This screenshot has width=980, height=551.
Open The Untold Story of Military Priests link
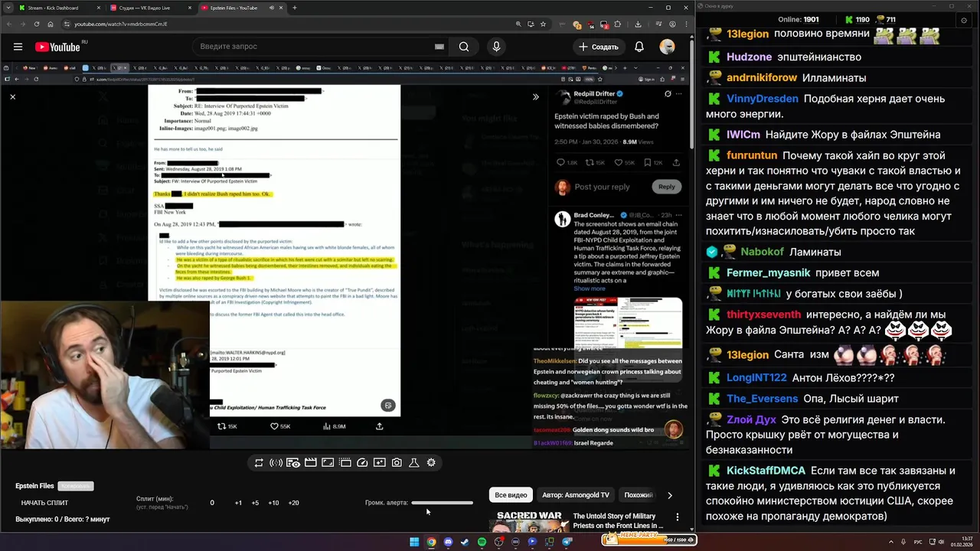[x=618, y=521]
